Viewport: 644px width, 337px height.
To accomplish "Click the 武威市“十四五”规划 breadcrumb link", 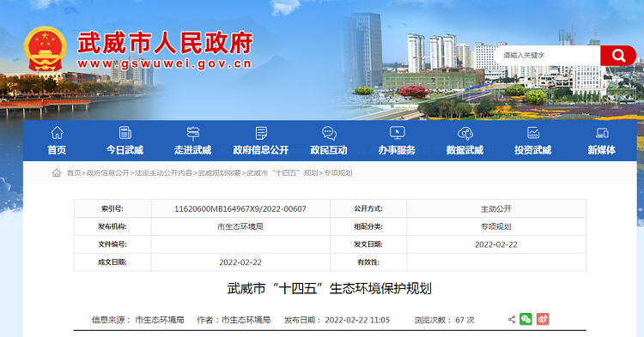I will [x=283, y=173].
